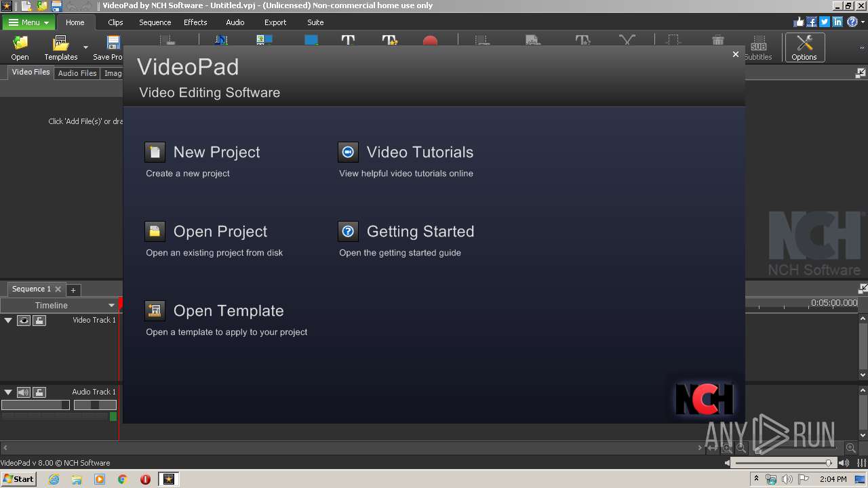This screenshot has width=868, height=488.
Task: Collapse Audio Track 1 triangle
Action: (x=8, y=392)
